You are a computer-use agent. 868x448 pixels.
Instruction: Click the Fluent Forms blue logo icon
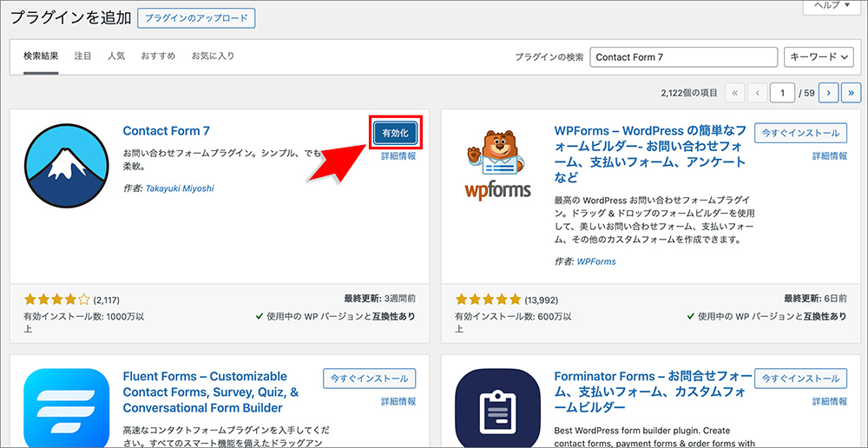coord(67,408)
